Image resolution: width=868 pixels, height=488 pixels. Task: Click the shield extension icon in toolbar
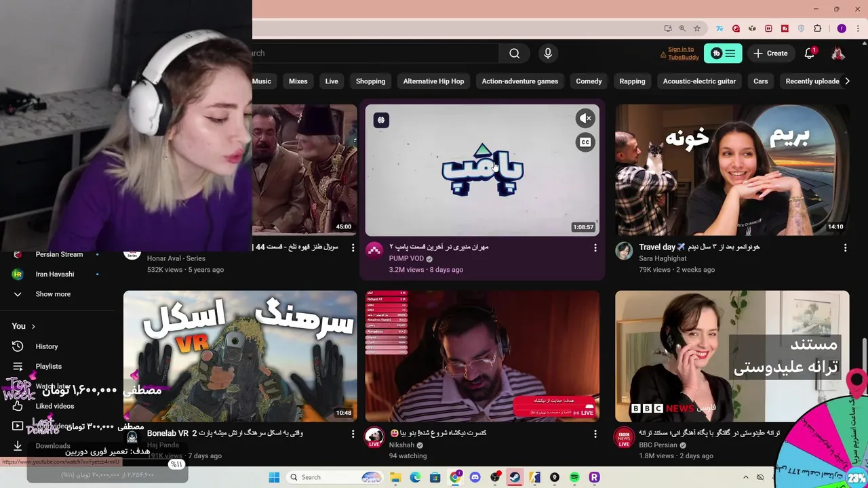(801, 28)
